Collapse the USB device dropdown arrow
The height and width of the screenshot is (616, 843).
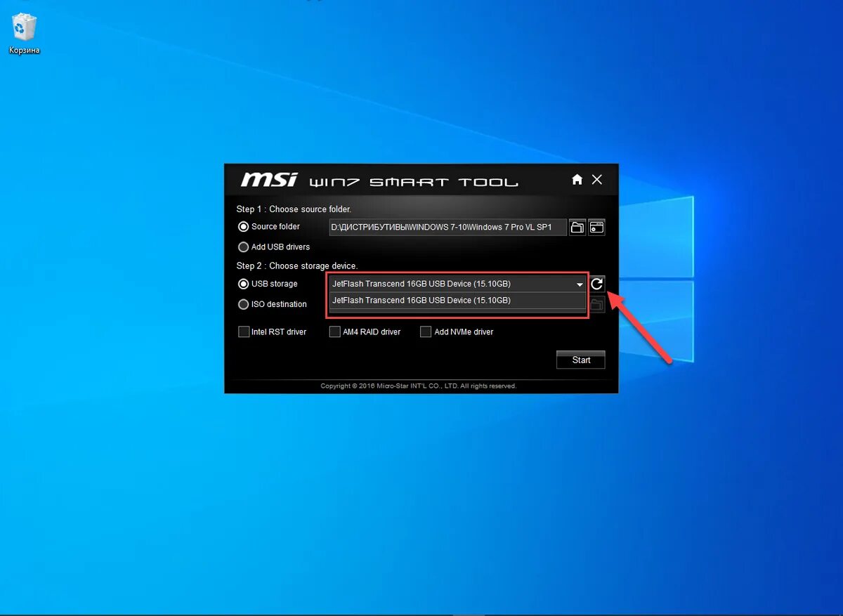coord(580,284)
